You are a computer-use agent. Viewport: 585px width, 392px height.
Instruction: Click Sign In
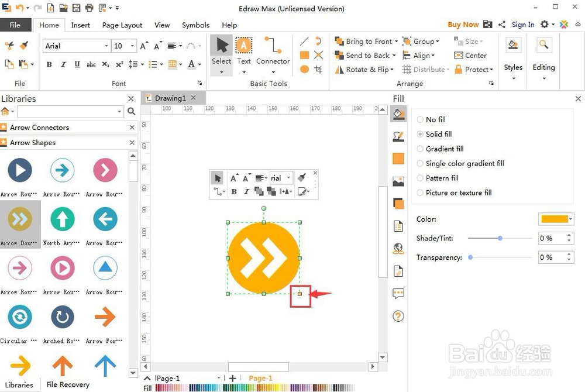pos(522,24)
